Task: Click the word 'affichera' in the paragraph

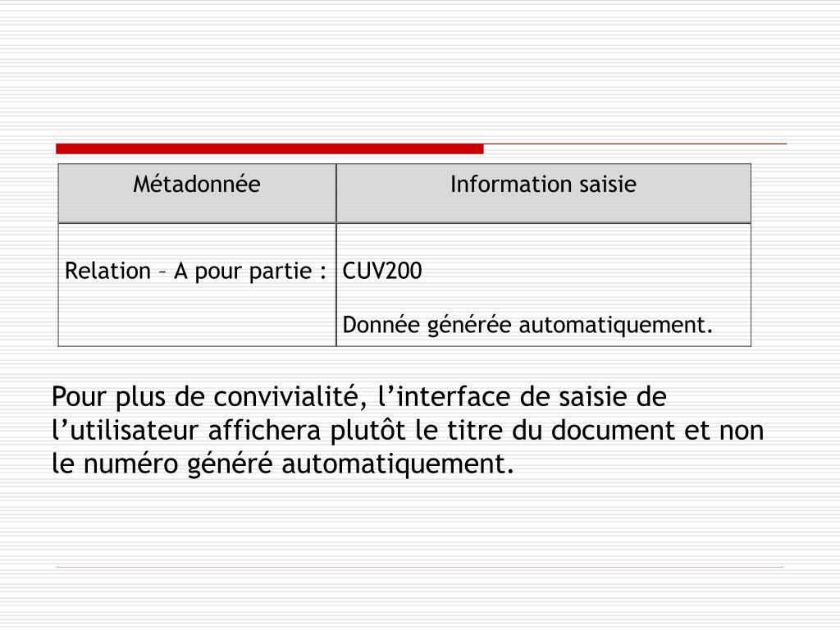Action: coord(264,430)
